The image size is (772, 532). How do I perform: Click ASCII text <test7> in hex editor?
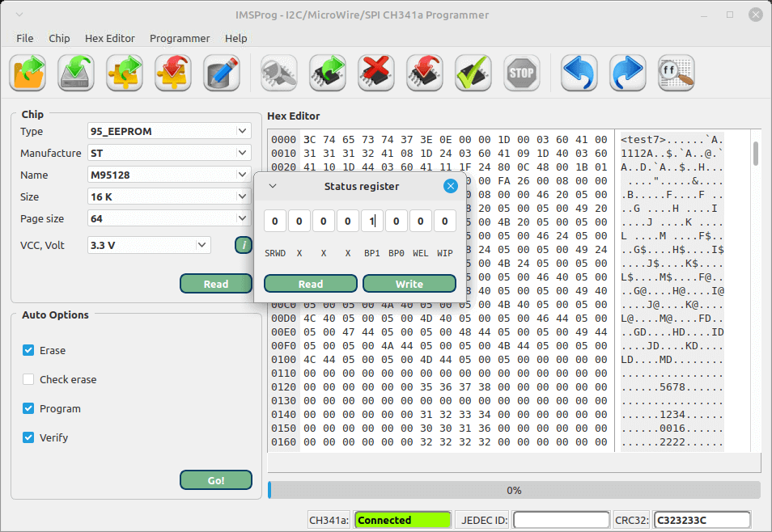[643, 139]
